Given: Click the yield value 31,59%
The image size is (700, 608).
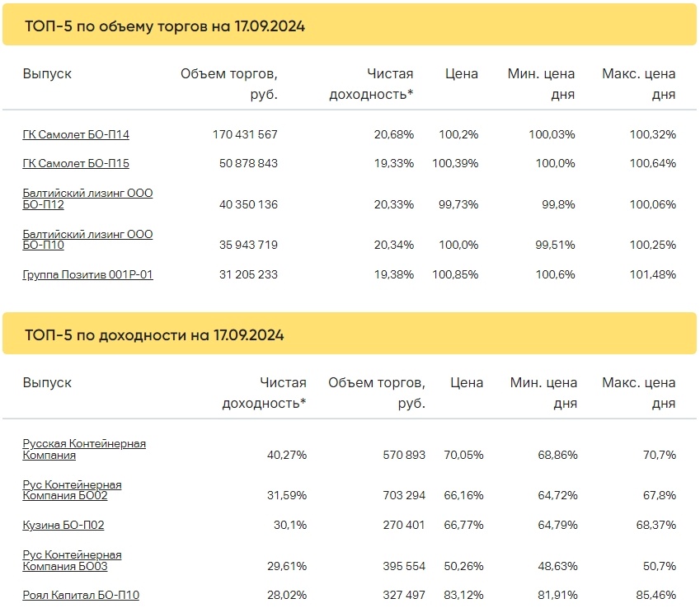Looking at the screenshot, I should (287, 495).
